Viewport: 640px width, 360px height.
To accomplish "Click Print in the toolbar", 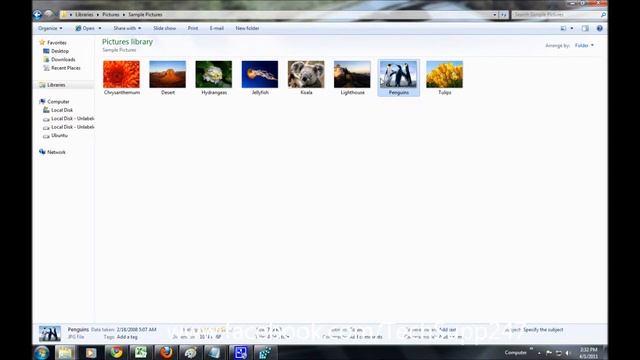I will [x=193, y=28].
